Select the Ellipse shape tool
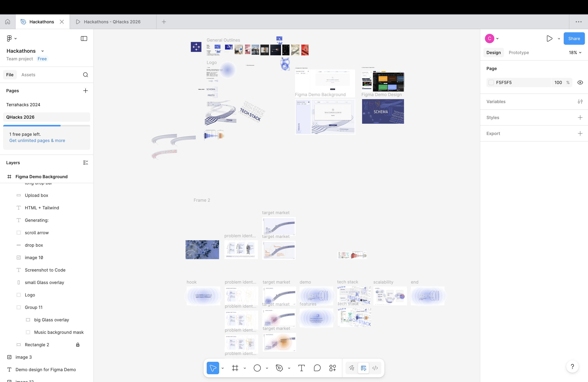This screenshot has height=382, width=588. (x=257, y=368)
